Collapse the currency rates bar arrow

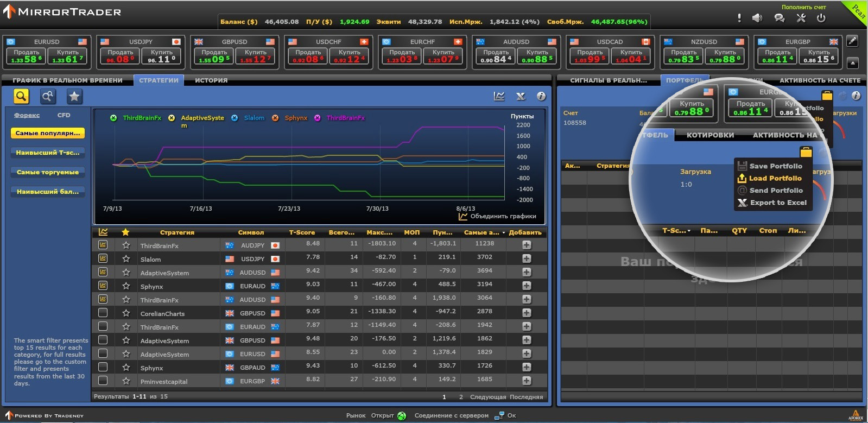pos(853,63)
